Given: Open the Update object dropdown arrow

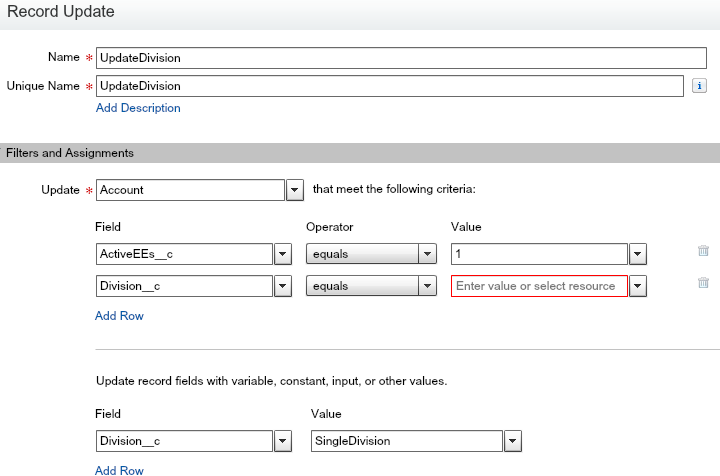Looking at the screenshot, I should pyautogui.click(x=295, y=190).
